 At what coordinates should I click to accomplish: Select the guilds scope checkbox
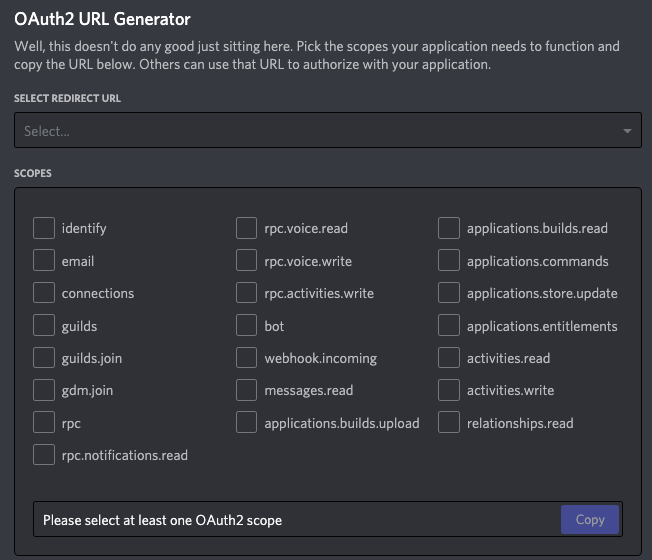pyautogui.click(x=44, y=326)
